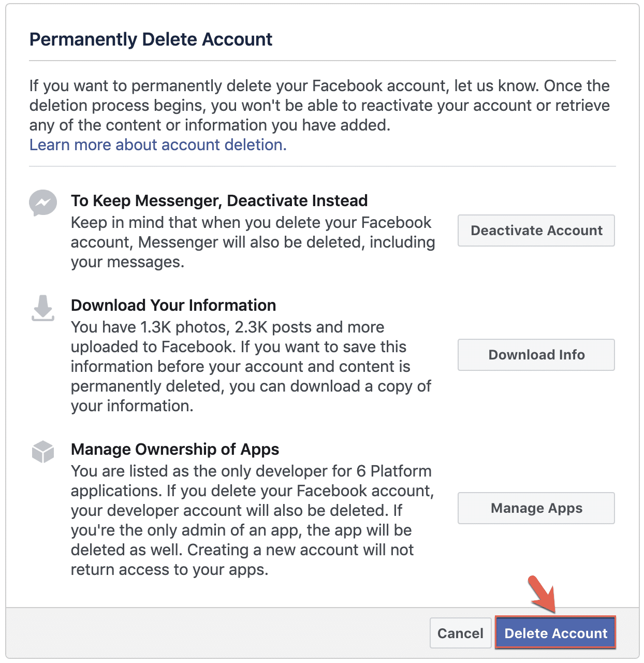Click the Download Your Information heading
Viewport: 644px width, 663px height.
point(173,305)
